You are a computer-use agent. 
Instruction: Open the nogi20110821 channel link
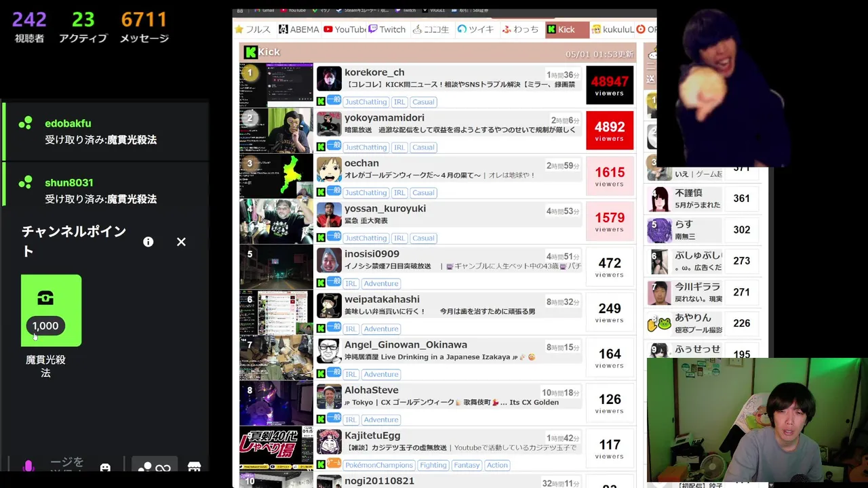(379, 481)
